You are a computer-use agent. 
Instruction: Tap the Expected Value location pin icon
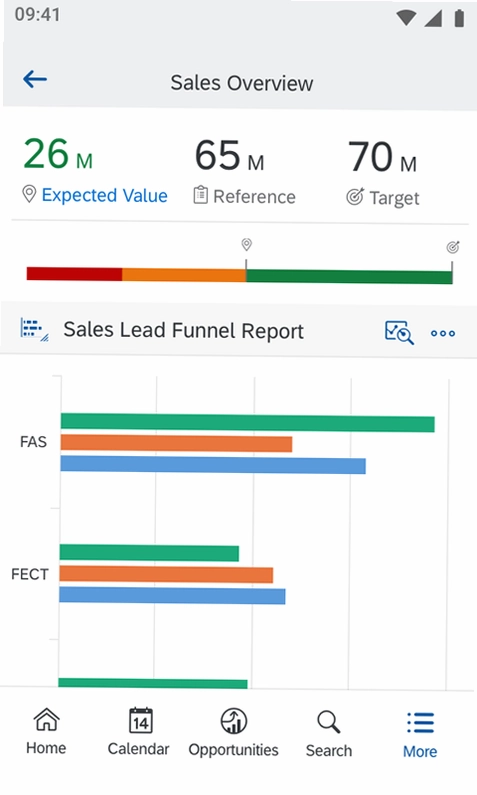pyautogui.click(x=29, y=194)
